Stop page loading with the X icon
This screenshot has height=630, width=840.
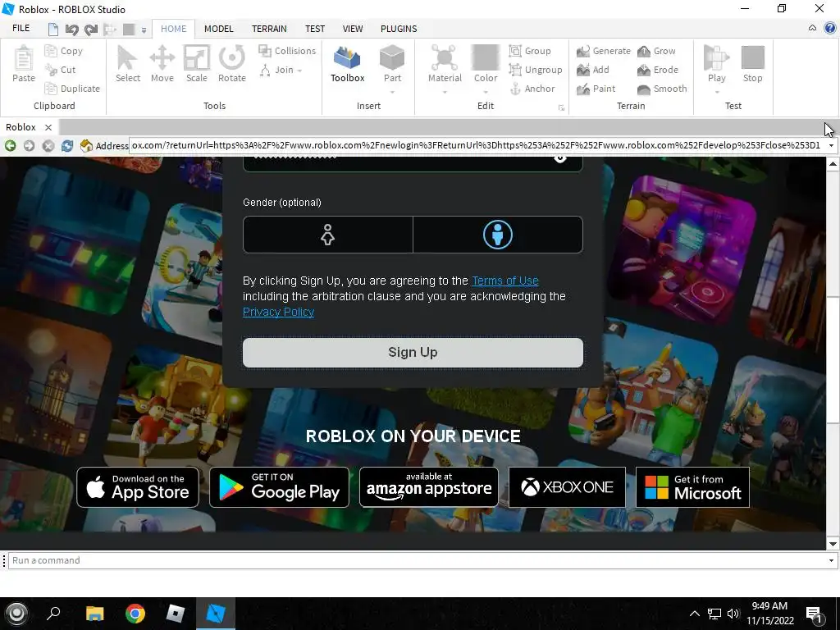pyautogui.click(x=48, y=146)
